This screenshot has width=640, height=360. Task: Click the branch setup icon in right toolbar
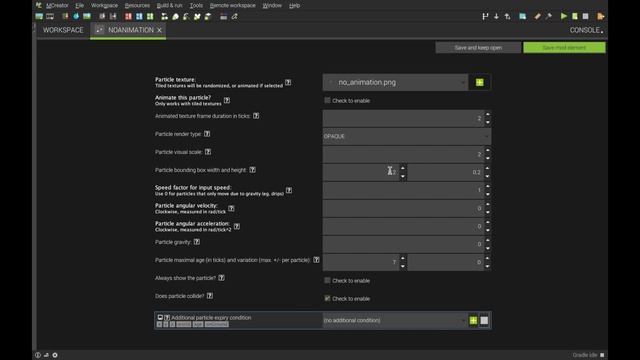(x=485, y=16)
